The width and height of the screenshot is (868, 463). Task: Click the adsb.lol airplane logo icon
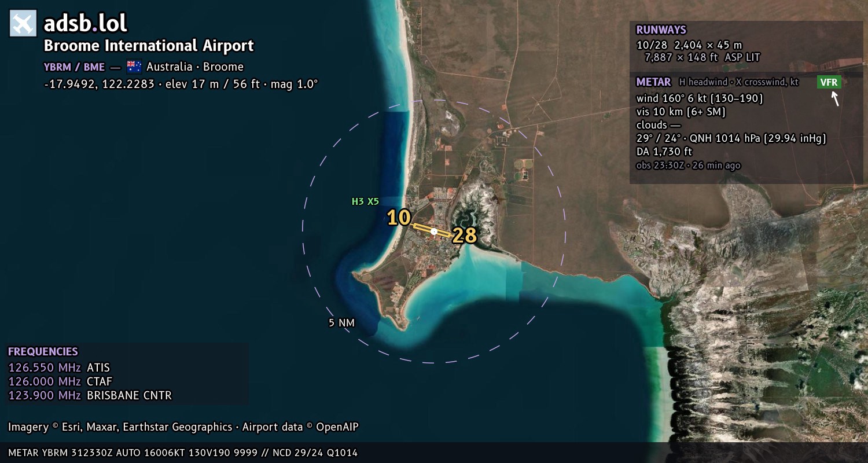23,24
